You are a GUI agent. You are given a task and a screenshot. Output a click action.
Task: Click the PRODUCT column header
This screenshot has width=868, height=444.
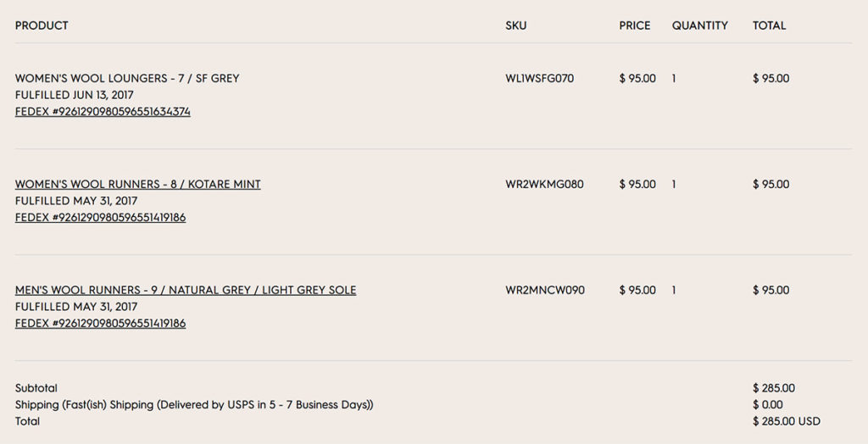click(42, 25)
